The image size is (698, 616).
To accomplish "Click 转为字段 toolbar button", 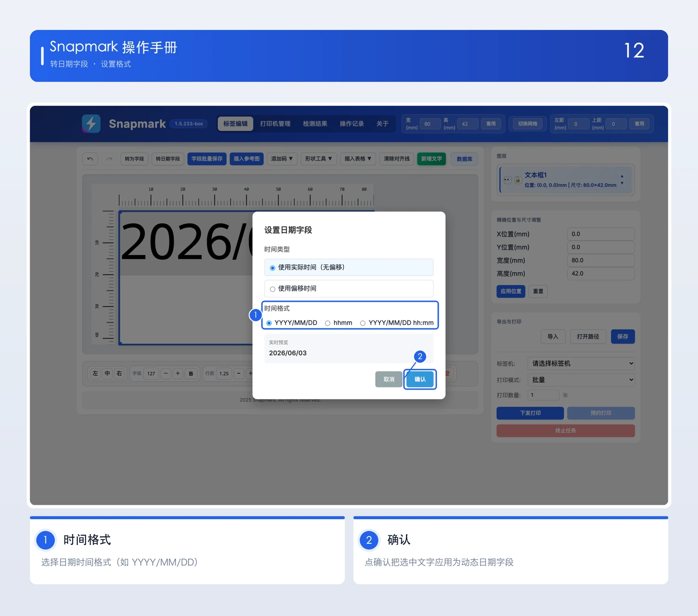I will pyautogui.click(x=134, y=159).
